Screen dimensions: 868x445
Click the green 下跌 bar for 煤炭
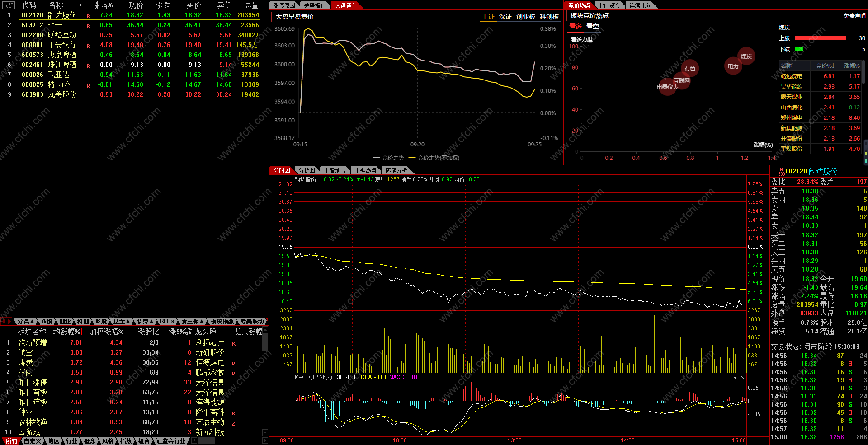[799, 49]
